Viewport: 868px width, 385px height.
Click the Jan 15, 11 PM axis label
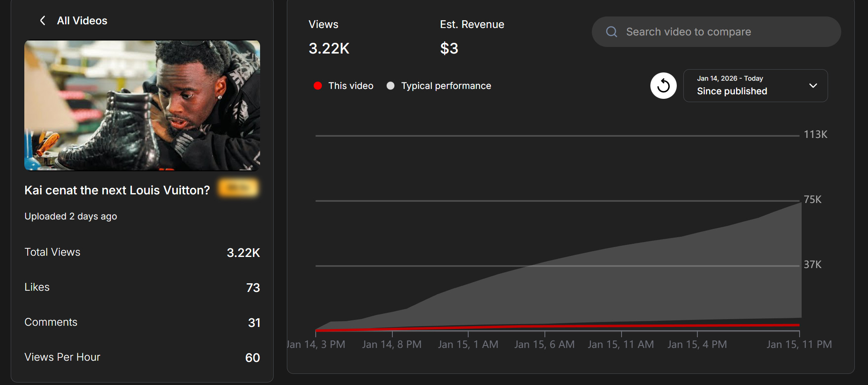click(799, 345)
